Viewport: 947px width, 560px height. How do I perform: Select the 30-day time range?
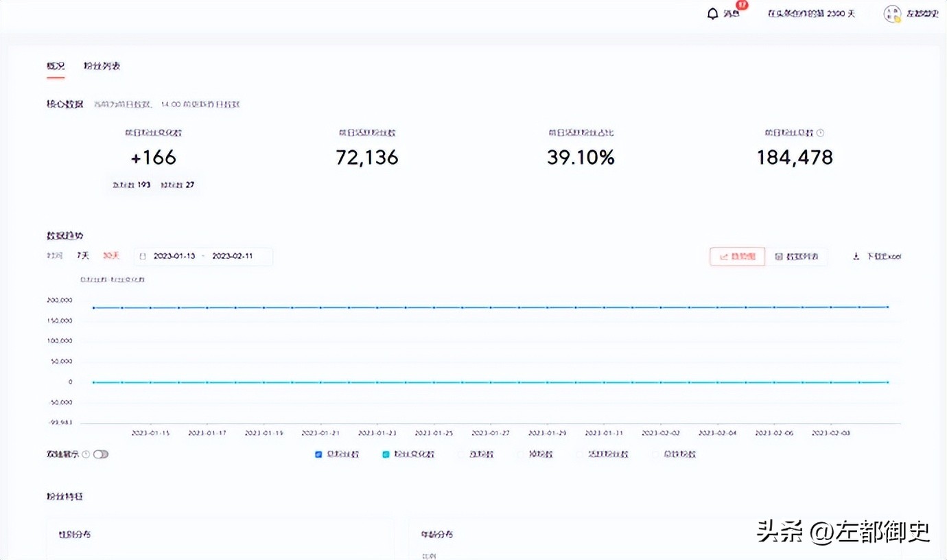tap(110, 256)
